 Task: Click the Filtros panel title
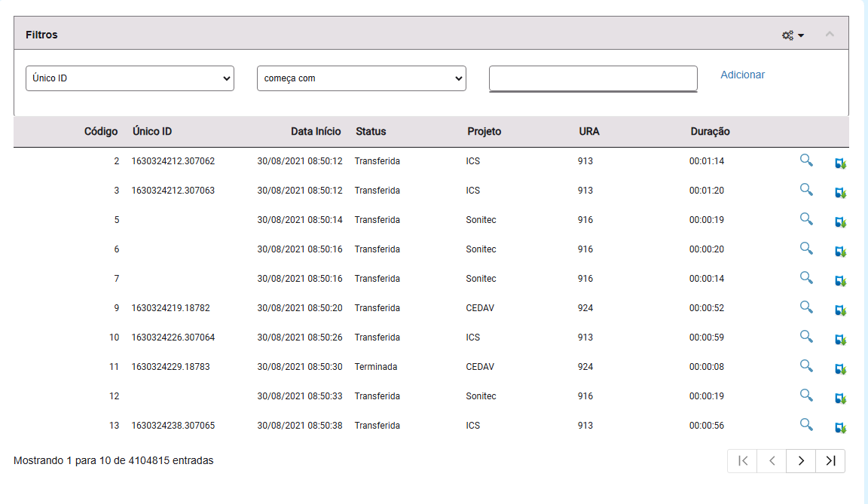coord(41,35)
